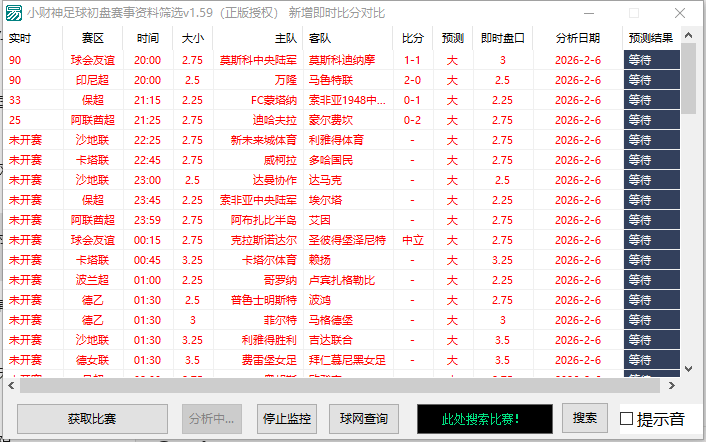The width and height of the screenshot is (706, 442).
Task: Click the 预测结果 column header
Action: pyautogui.click(x=651, y=38)
